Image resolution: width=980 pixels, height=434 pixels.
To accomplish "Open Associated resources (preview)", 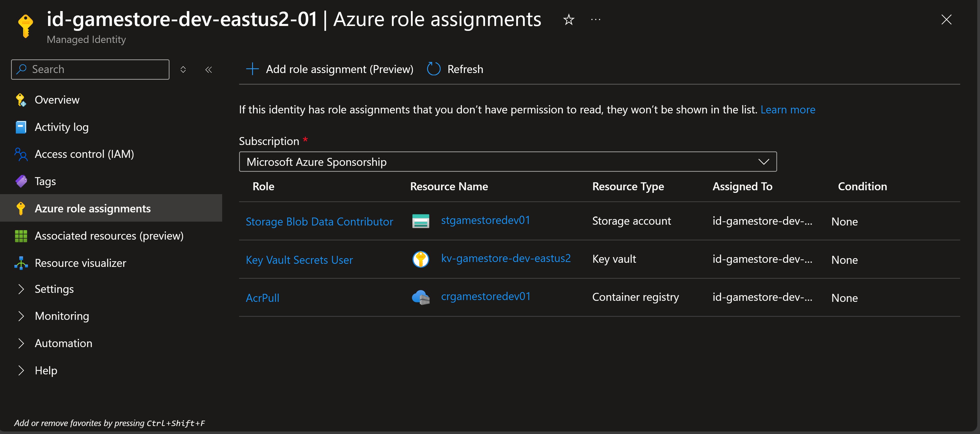I will [109, 236].
